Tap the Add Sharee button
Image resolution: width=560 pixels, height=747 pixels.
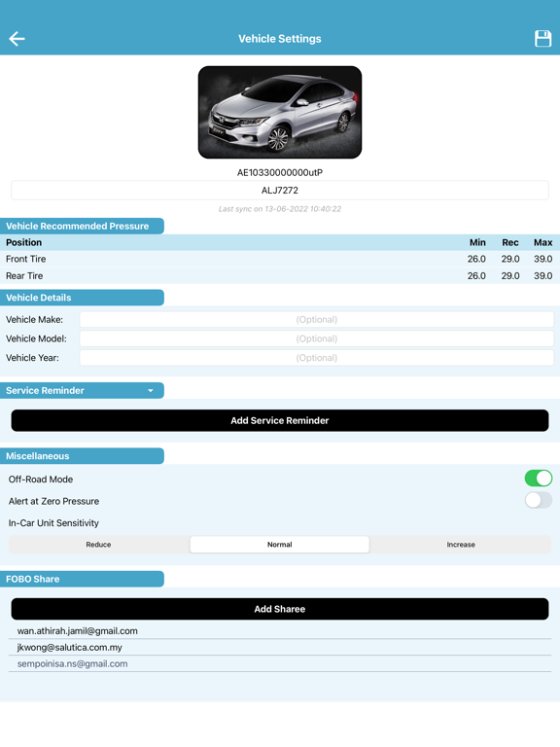[x=280, y=609]
